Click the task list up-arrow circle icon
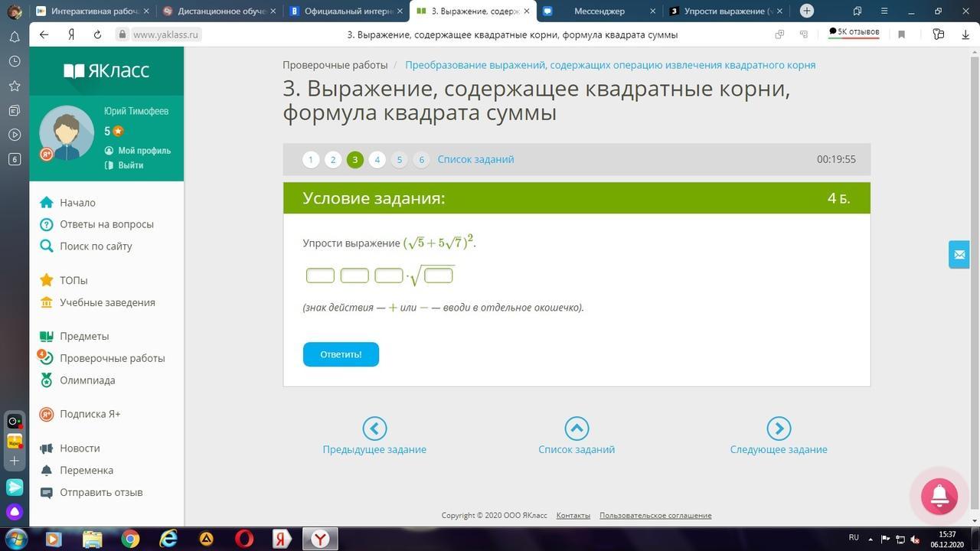The width and height of the screenshot is (980, 551). [x=577, y=429]
